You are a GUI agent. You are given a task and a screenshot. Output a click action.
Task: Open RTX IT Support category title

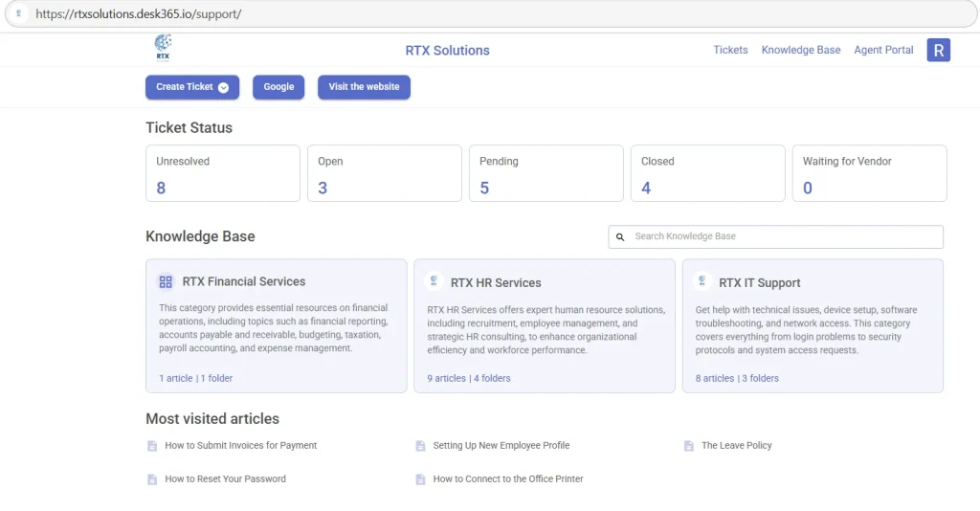[x=759, y=283]
